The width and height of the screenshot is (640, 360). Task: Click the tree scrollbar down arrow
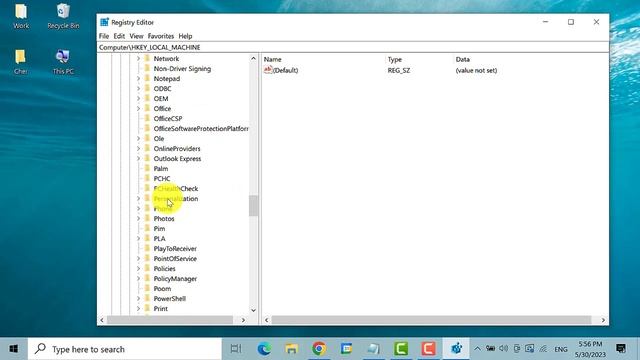tap(253, 310)
